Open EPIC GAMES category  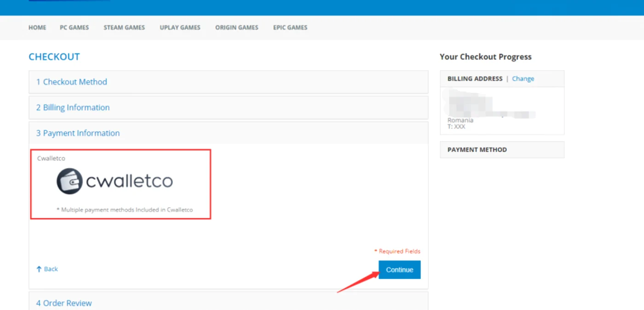pyautogui.click(x=290, y=28)
